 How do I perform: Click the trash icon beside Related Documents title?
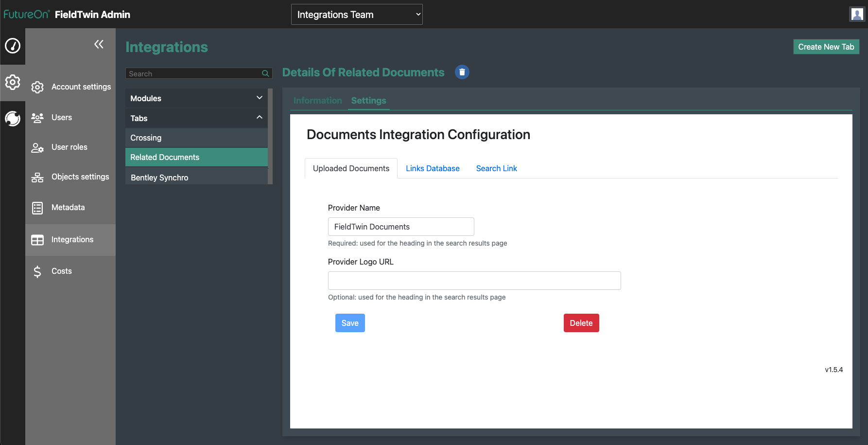coord(462,72)
